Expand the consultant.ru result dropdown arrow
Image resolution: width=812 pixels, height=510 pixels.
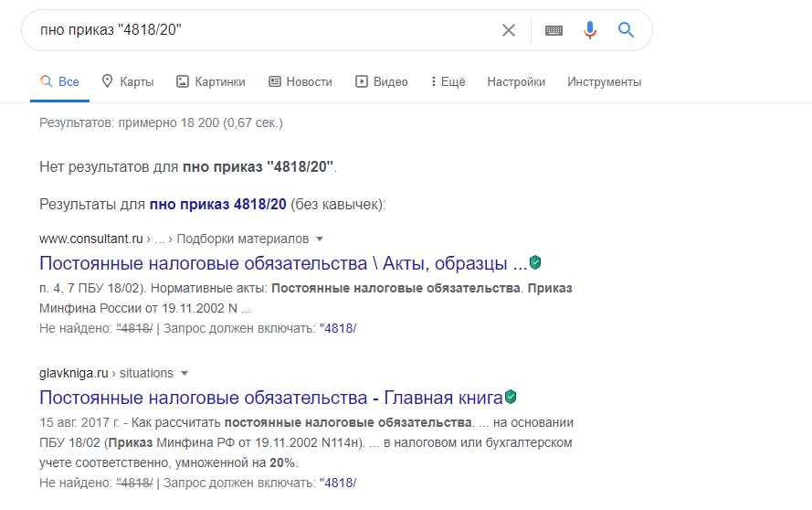[x=320, y=239]
